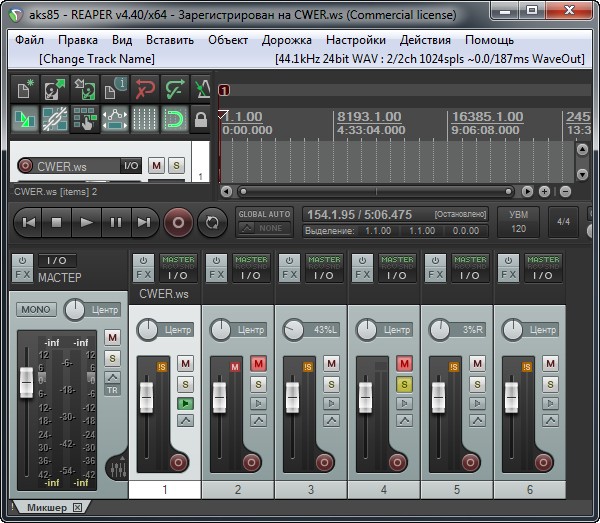Toggle MONO on the master channel
600x523 pixels.
click(x=36, y=310)
